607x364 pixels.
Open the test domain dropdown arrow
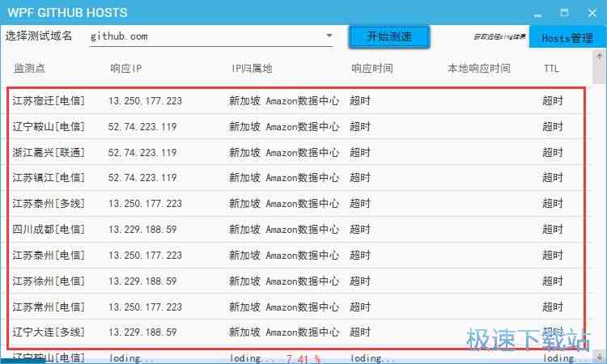[x=329, y=36]
